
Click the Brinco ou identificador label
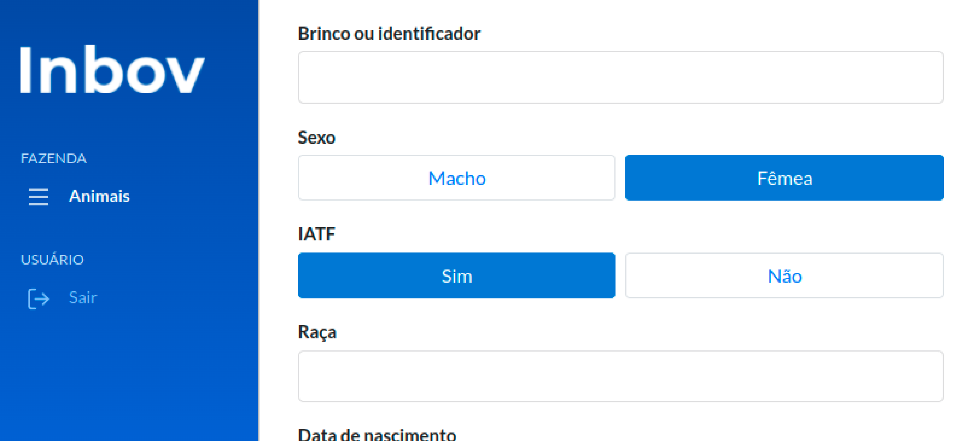(x=389, y=34)
